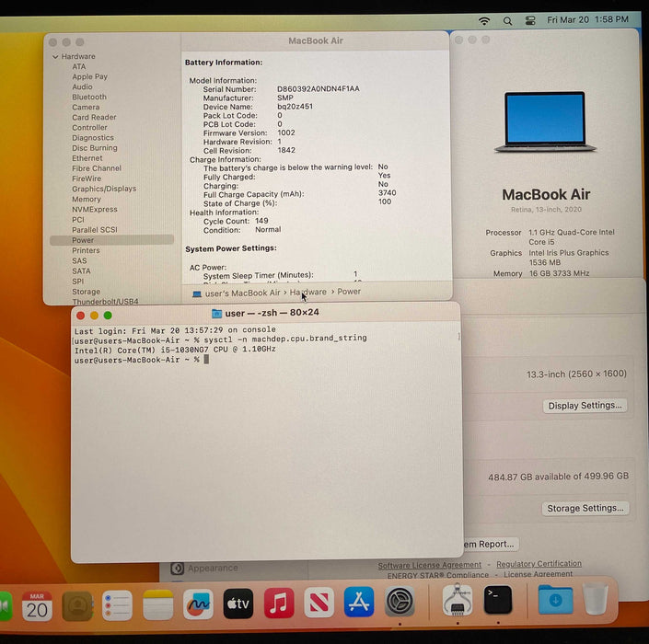Viewport: 649px width, 644px height.
Task: Select PCI in Hardware list
Action: (x=78, y=220)
